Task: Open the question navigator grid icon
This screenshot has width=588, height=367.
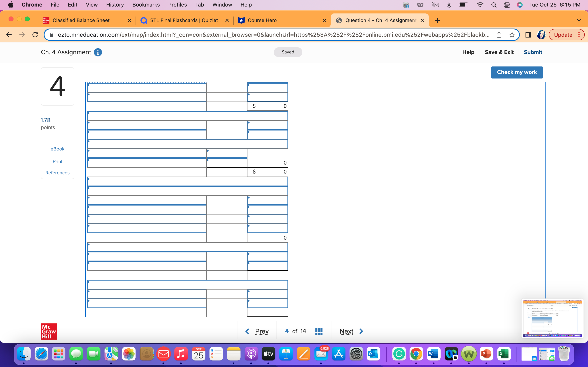Action: coord(318,331)
